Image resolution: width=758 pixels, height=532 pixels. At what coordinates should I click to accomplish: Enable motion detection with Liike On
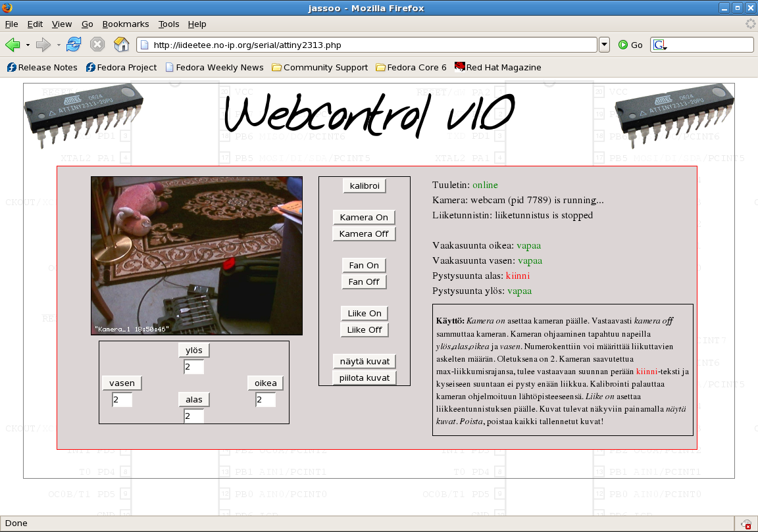click(x=365, y=313)
